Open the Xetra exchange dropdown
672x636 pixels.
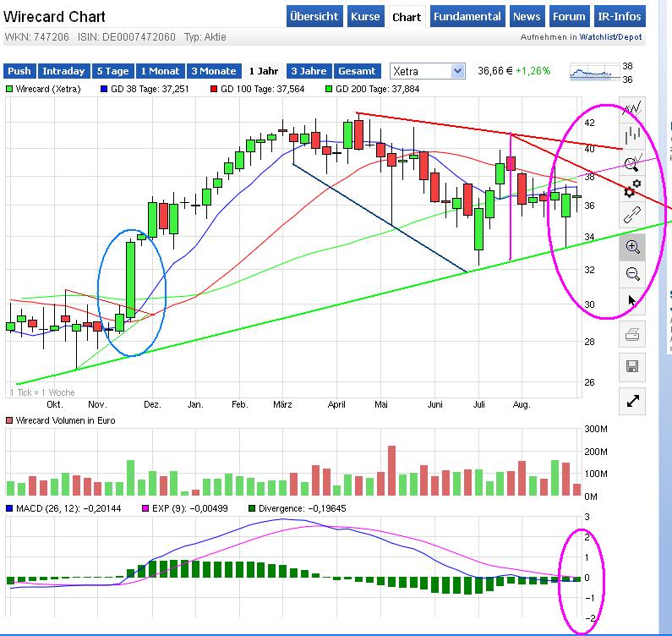coord(427,71)
